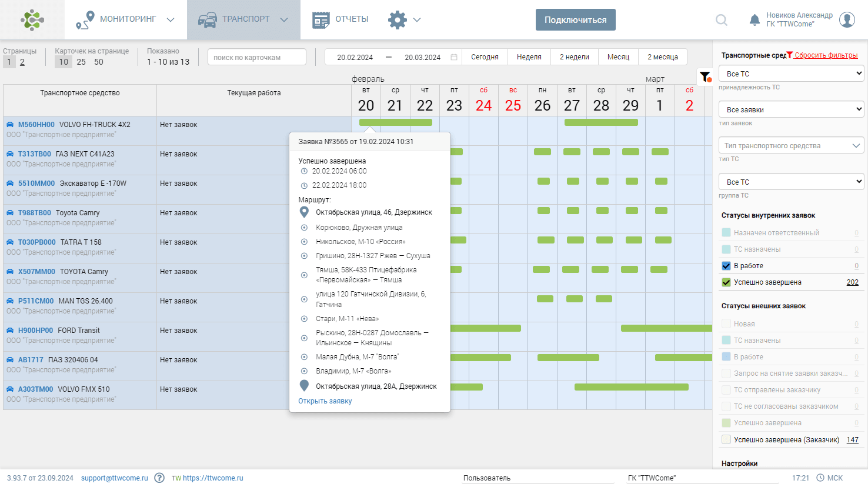Uncheck internal 'В работе' checkbox
868x487 pixels.
(x=726, y=266)
